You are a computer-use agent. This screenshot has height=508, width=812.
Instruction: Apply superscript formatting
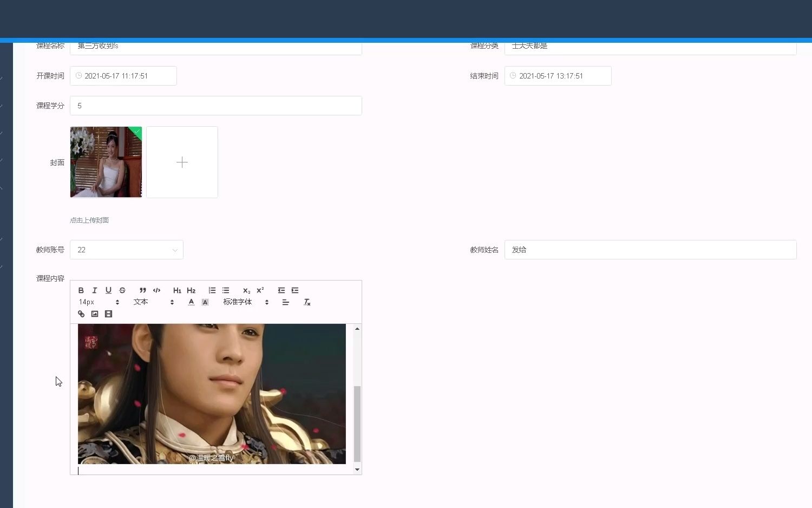[260, 290]
